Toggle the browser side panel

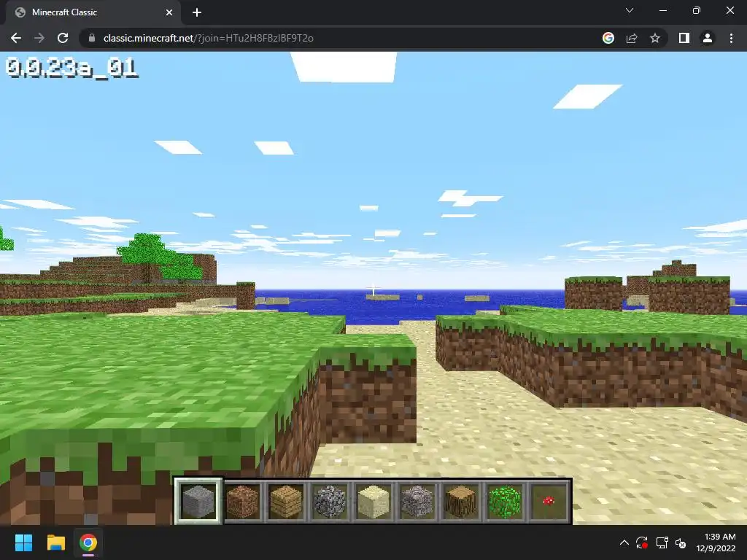(x=684, y=38)
